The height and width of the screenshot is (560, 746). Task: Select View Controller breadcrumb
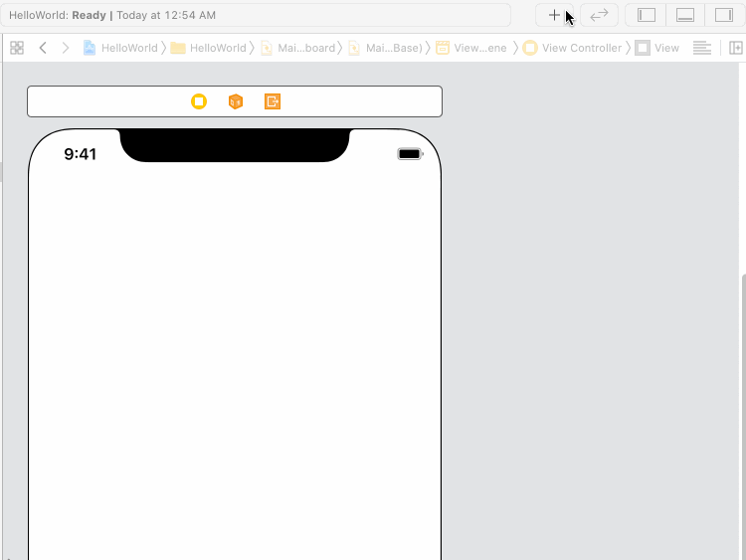coord(572,48)
